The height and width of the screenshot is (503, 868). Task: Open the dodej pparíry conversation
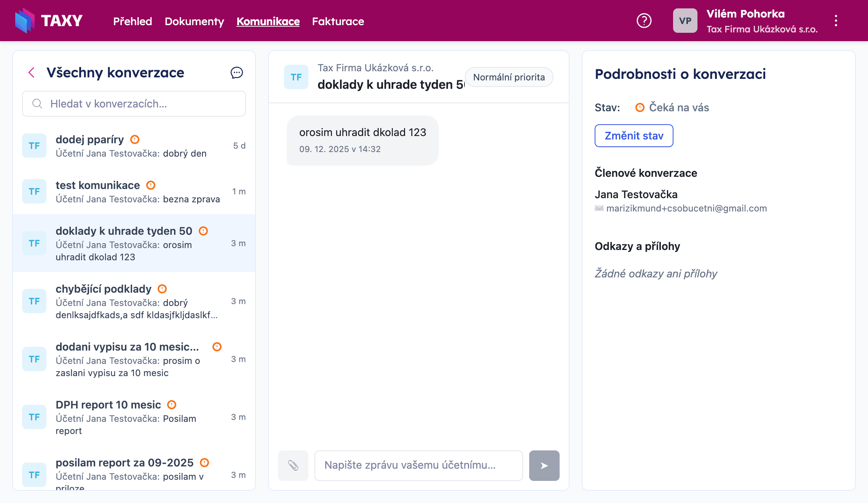pos(133,146)
